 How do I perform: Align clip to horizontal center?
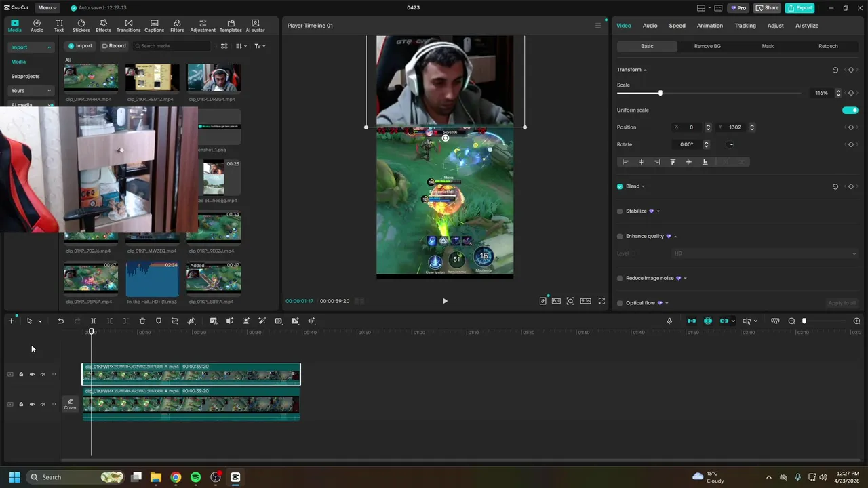click(x=642, y=162)
